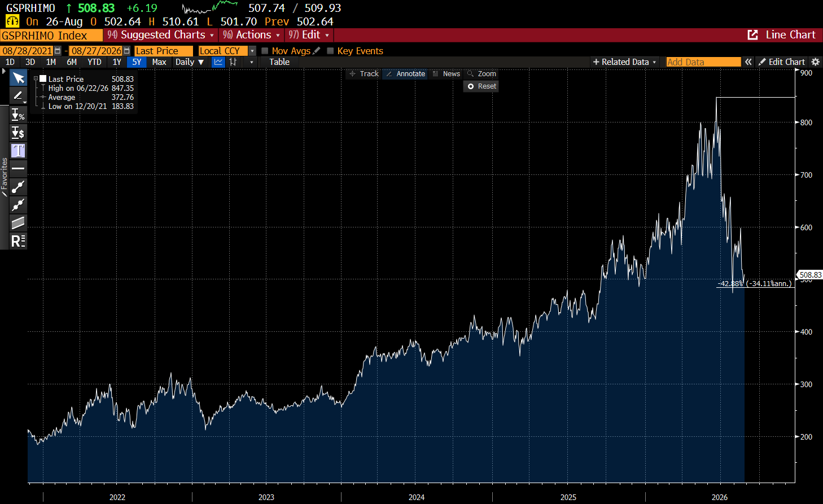
Task: Select 1D time range
Action: coord(10,62)
